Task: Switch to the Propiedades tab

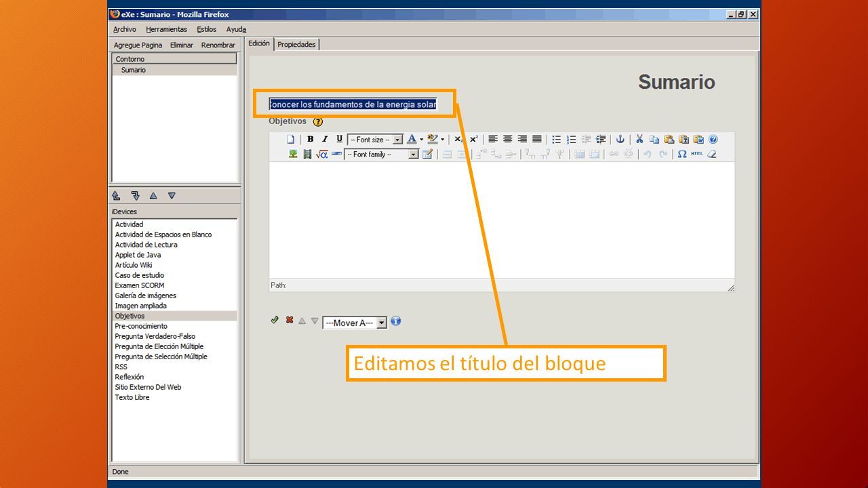Action: pos(296,44)
